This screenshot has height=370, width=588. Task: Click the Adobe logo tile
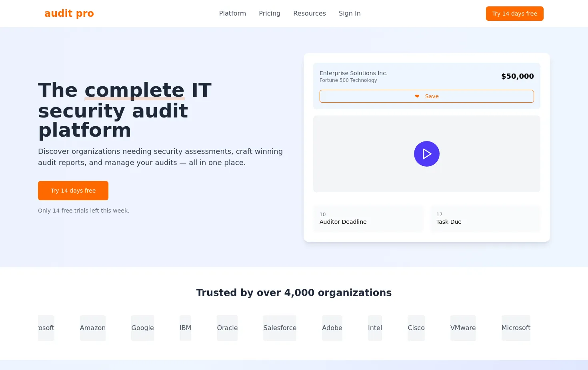[332, 328]
